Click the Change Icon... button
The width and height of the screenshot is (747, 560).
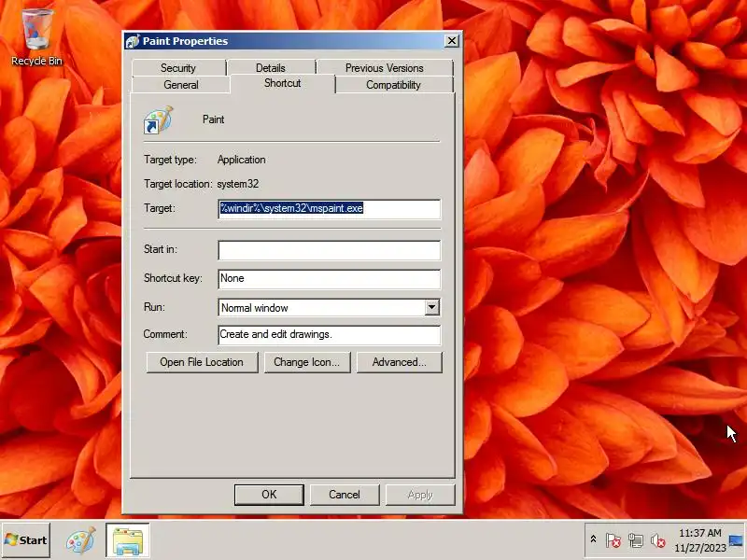pos(307,362)
